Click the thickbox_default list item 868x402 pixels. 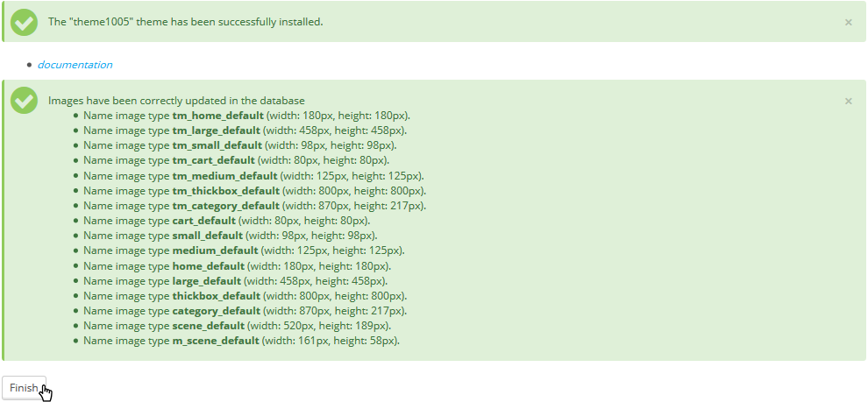click(x=245, y=296)
